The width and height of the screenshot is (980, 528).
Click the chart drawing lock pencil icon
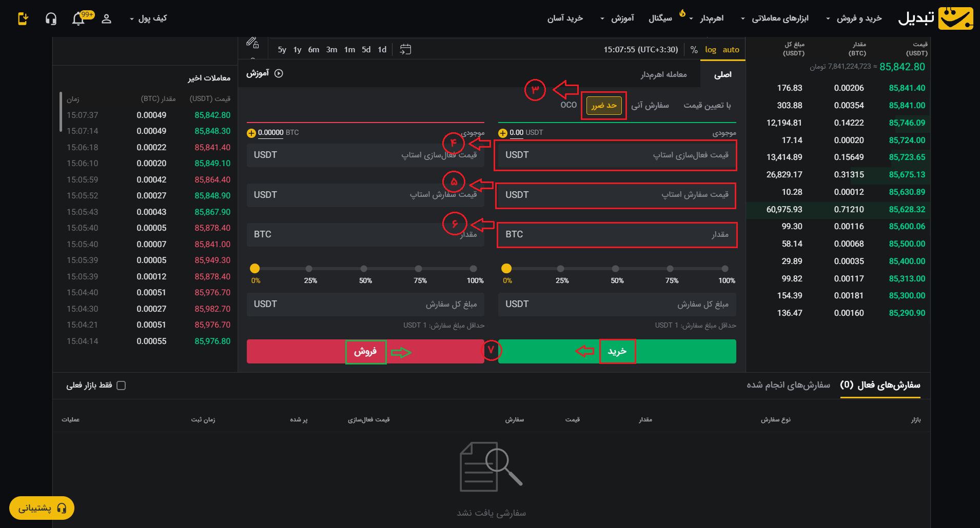[x=252, y=43]
